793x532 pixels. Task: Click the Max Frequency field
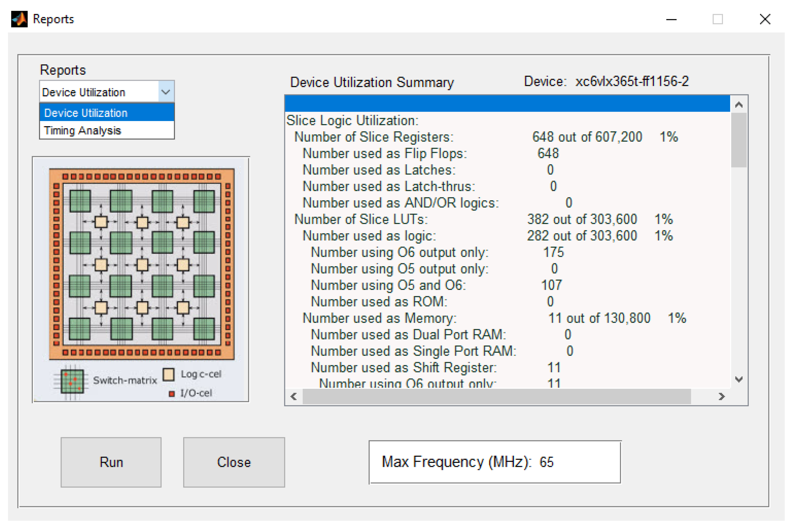(494, 462)
